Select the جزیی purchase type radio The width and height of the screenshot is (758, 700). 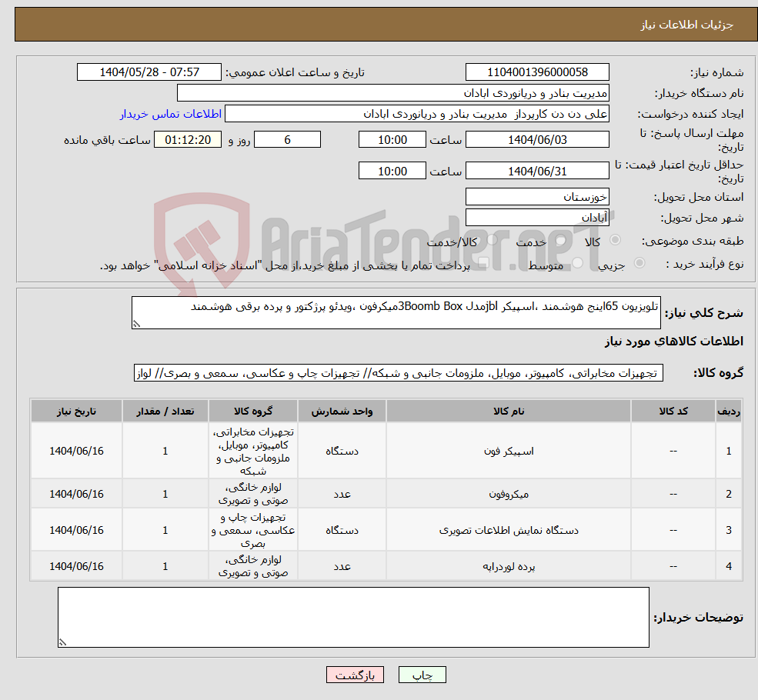(639, 262)
